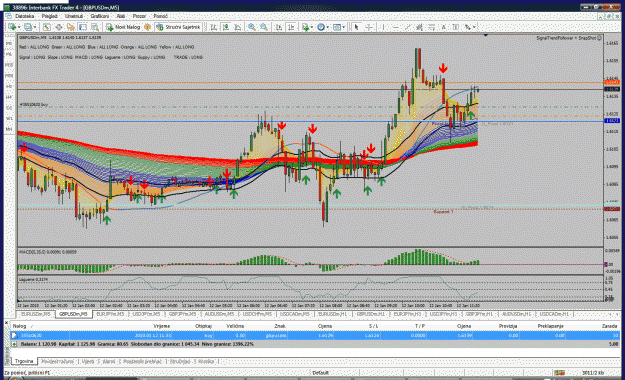Toggle the Terminal panel toolbar icon

point(83,27)
